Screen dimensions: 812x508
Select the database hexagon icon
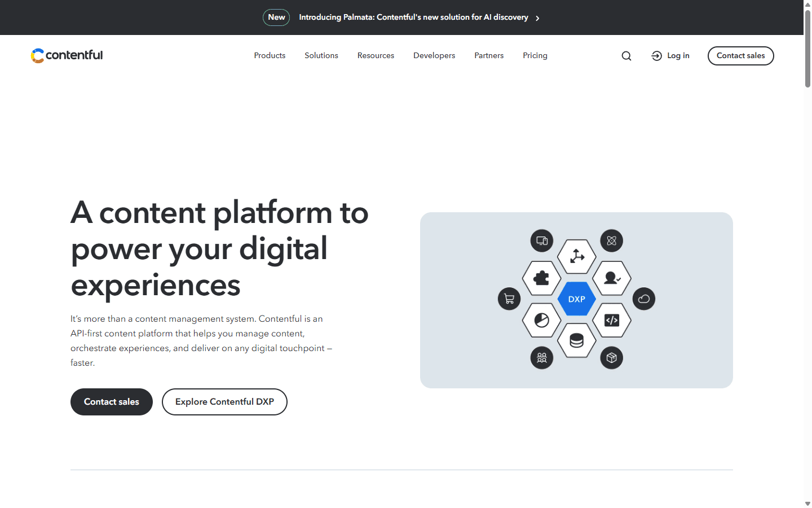pyautogui.click(x=577, y=341)
